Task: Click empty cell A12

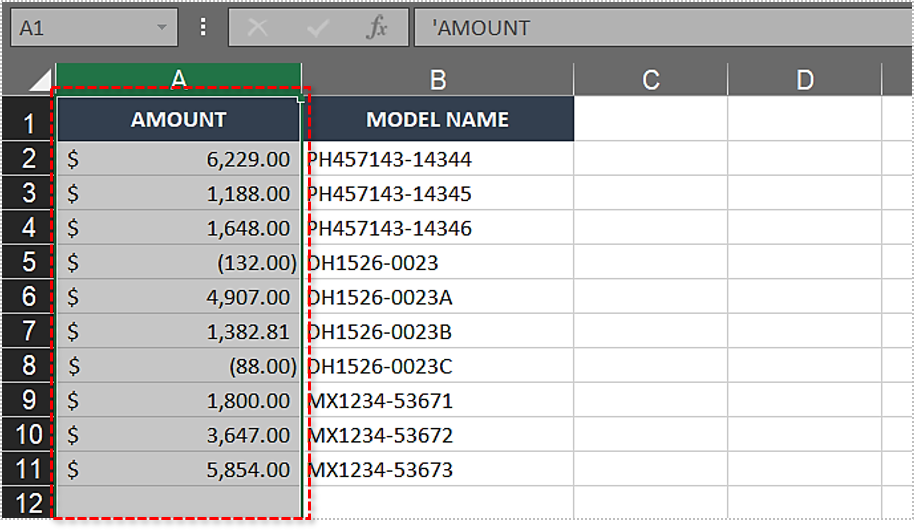Action: (178, 502)
